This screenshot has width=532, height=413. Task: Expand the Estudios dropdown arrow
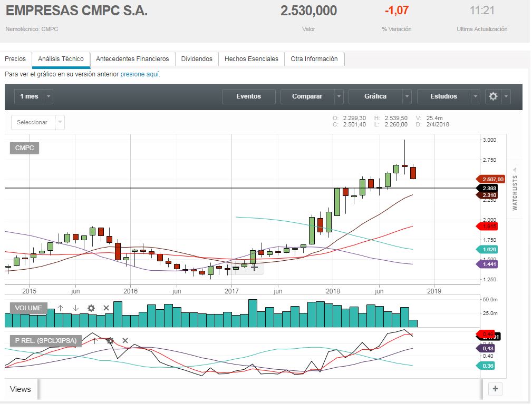point(476,96)
